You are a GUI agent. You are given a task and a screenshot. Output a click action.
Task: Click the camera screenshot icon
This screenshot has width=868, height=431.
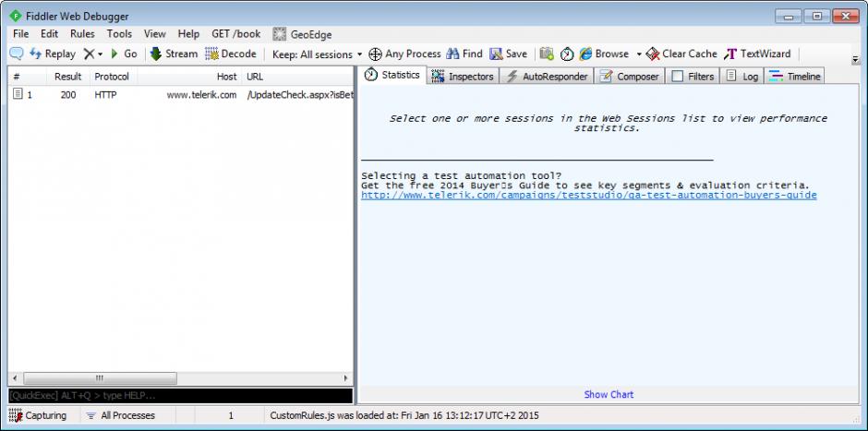tap(547, 54)
